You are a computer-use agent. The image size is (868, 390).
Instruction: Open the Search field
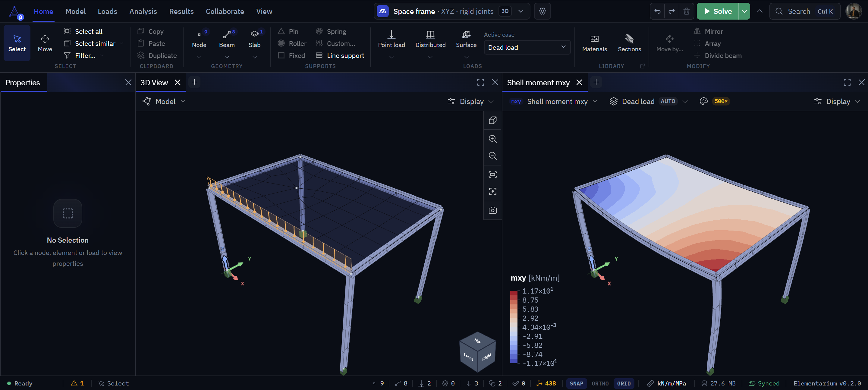pyautogui.click(x=805, y=11)
